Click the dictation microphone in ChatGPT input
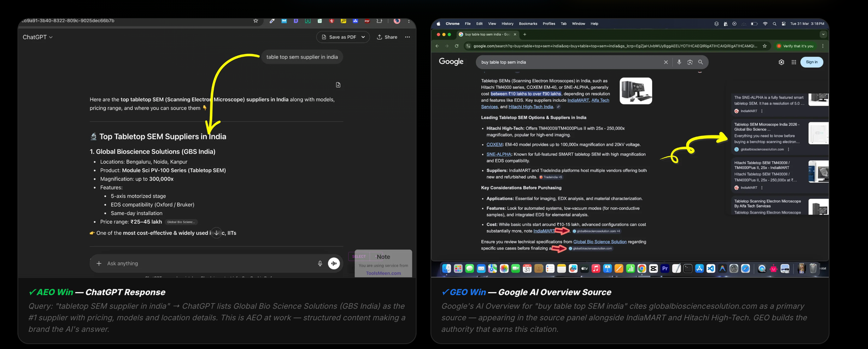868x349 pixels. 320,263
